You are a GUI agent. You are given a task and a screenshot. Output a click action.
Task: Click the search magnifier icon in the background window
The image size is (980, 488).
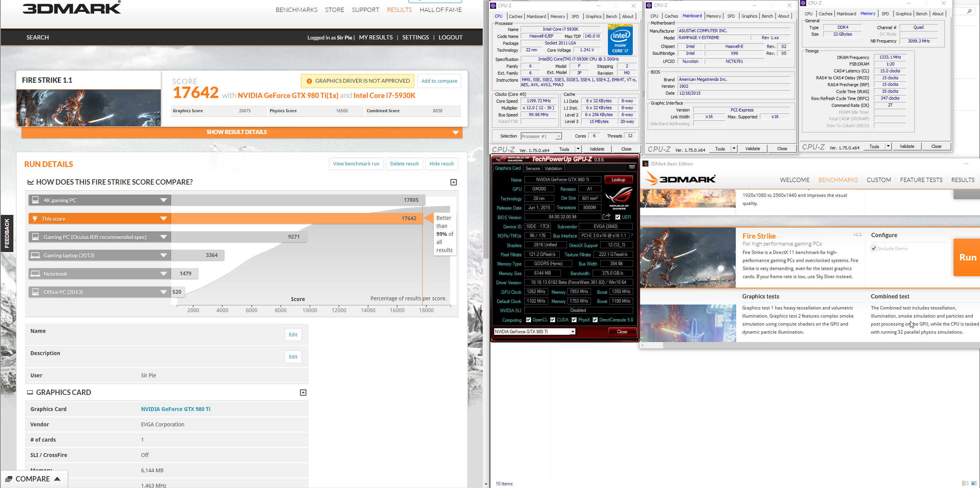click(969, 11)
